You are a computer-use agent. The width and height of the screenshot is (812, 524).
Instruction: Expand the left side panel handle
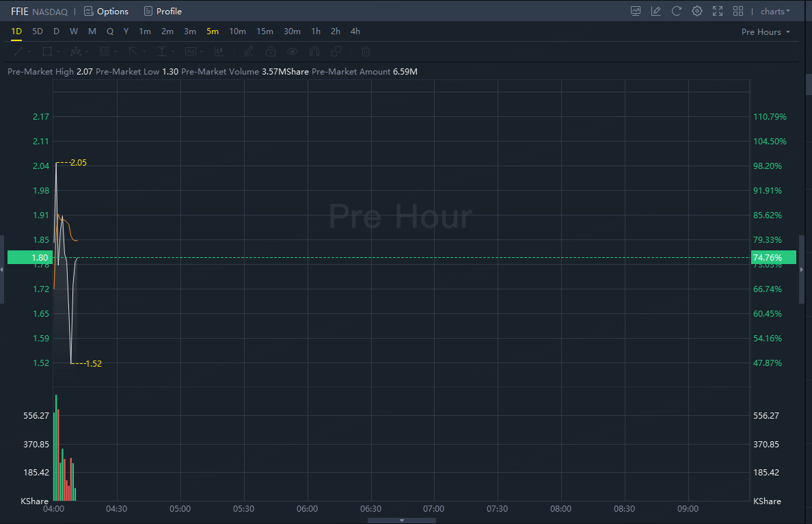point(2,270)
